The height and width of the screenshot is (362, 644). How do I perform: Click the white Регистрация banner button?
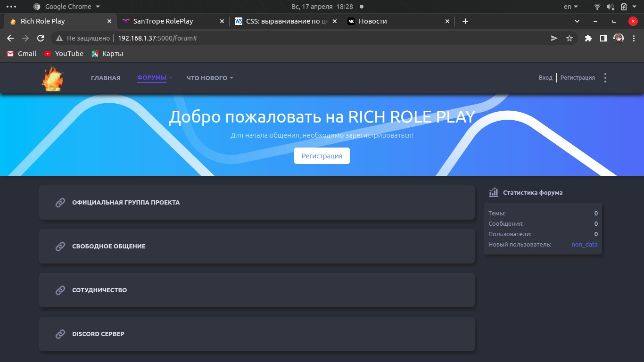pos(322,156)
